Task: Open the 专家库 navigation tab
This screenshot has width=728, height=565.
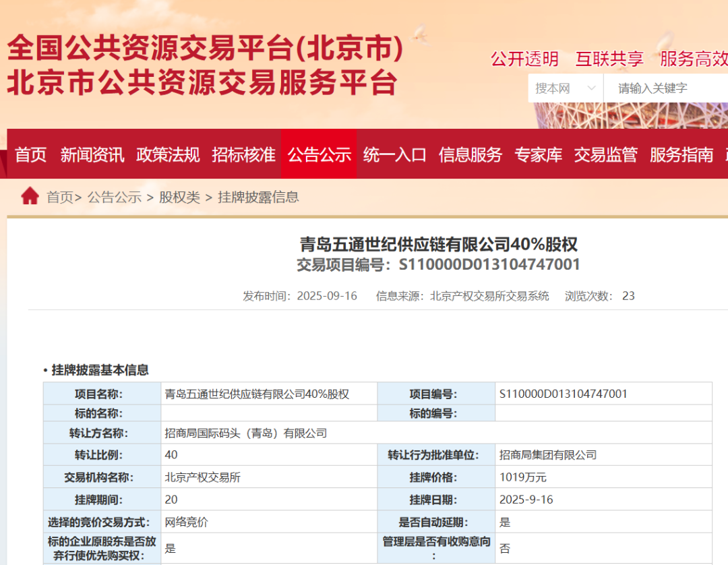Action: click(538, 154)
